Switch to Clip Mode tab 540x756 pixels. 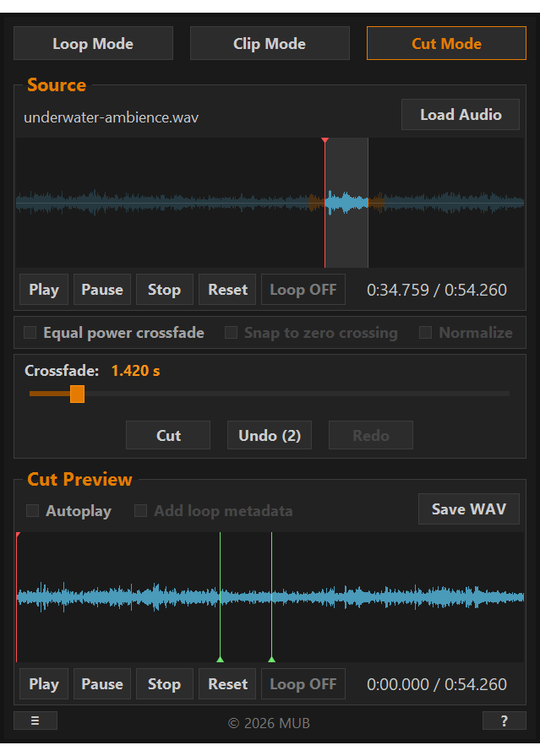pos(270,43)
